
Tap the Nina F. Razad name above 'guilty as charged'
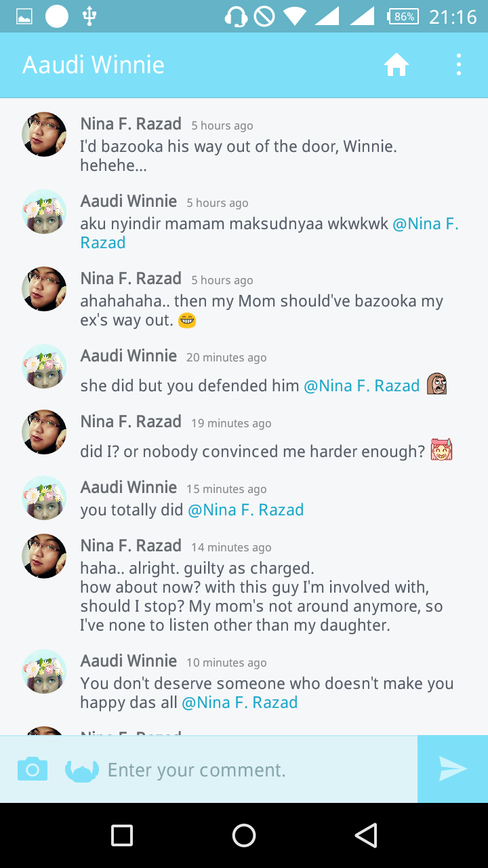pos(131,546)
